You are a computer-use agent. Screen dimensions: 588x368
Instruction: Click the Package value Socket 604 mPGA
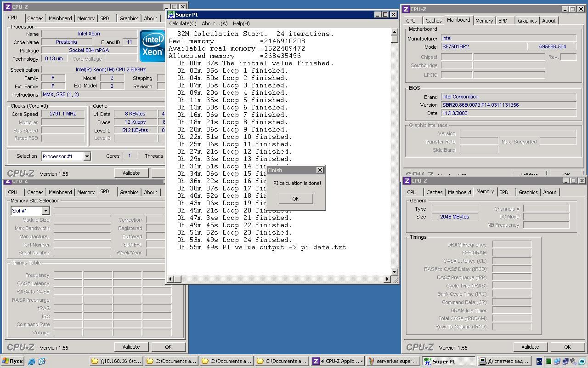click(x=89, y=50)
